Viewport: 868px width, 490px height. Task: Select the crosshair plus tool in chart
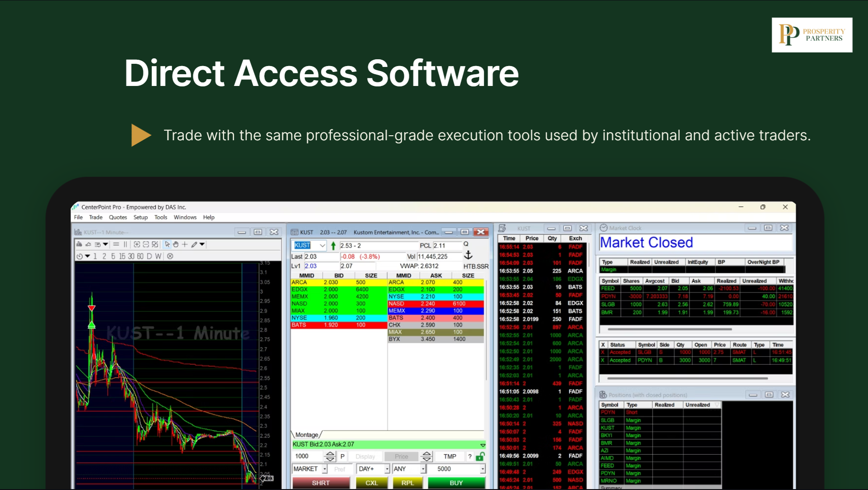185,244
